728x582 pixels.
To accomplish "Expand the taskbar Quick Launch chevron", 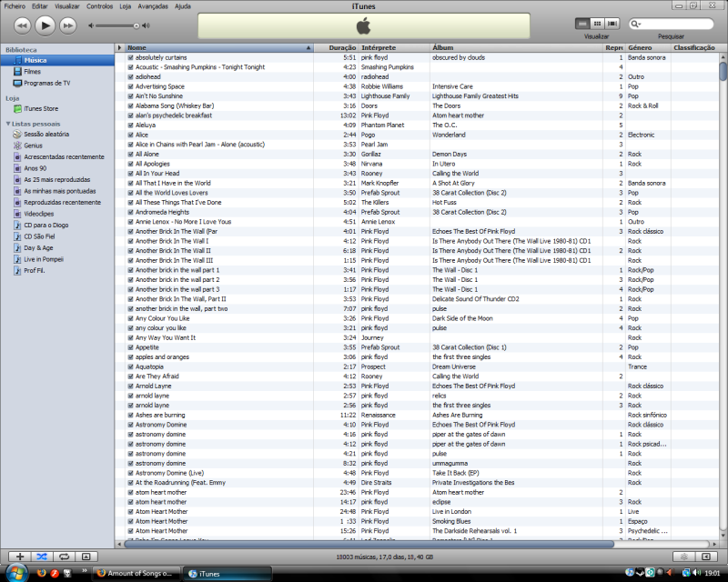I will pyautogui.click(x=84, y=570).
